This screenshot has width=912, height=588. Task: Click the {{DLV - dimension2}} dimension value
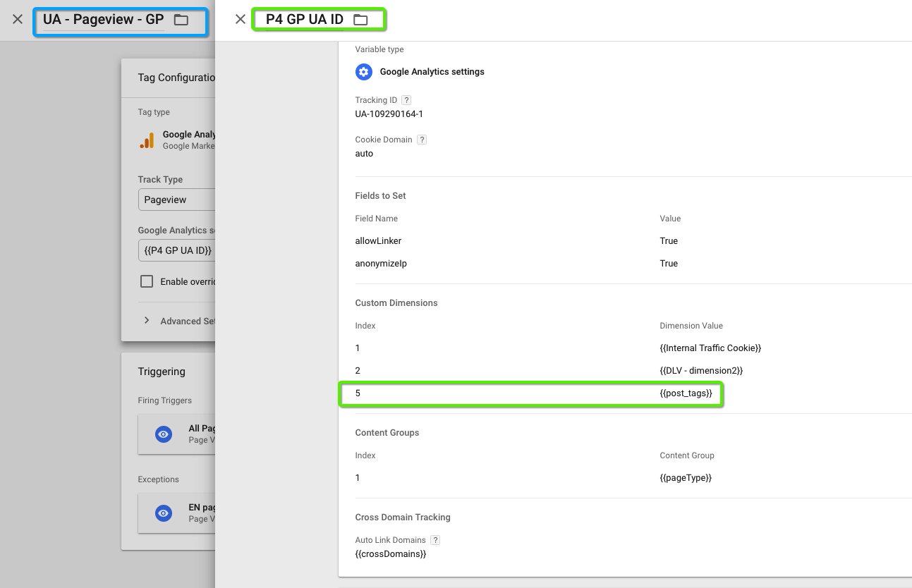tap(701, 371)
